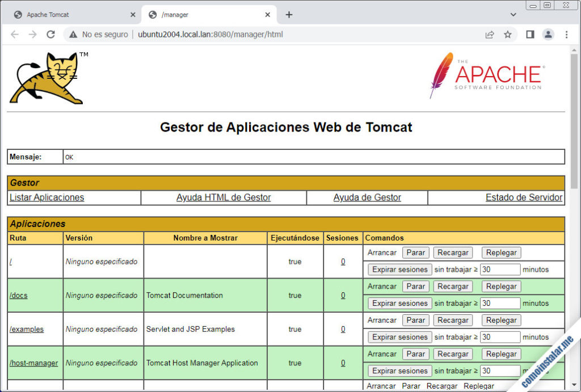581x392 pixels.
Task: Open the tab search chevron
Action: coord(513,14)
